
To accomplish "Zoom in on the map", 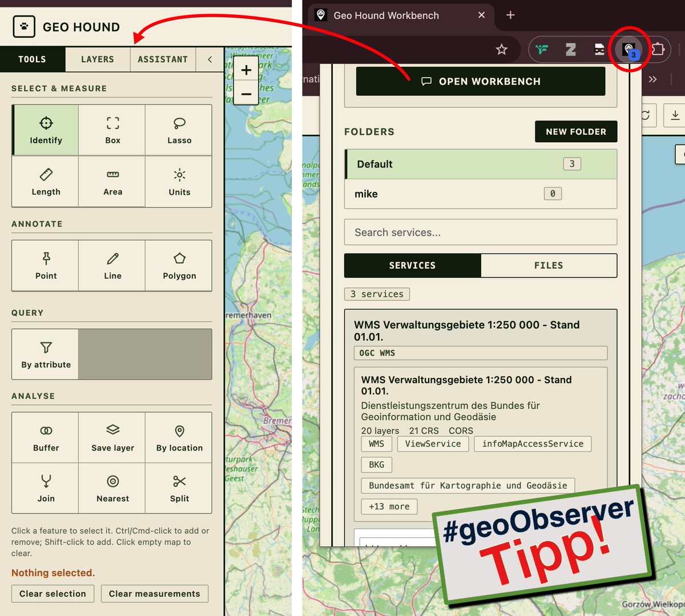I will tap(246, 70).
